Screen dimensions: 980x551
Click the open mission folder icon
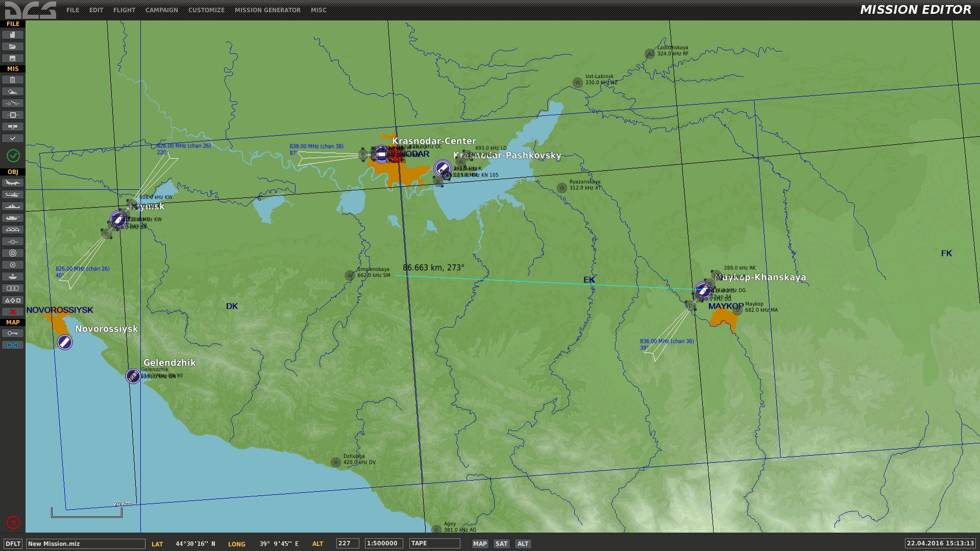[13, 46]
